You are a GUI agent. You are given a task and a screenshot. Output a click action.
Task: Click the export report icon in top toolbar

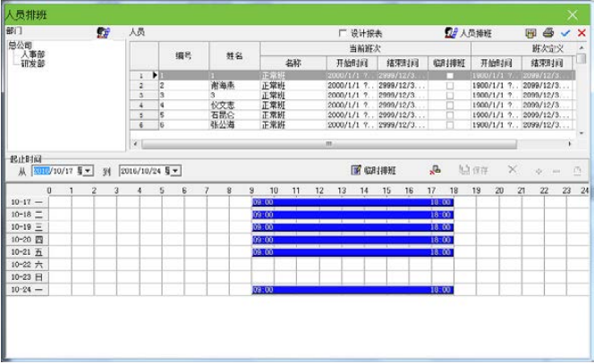pyautogui.click(x=531, y=32)
